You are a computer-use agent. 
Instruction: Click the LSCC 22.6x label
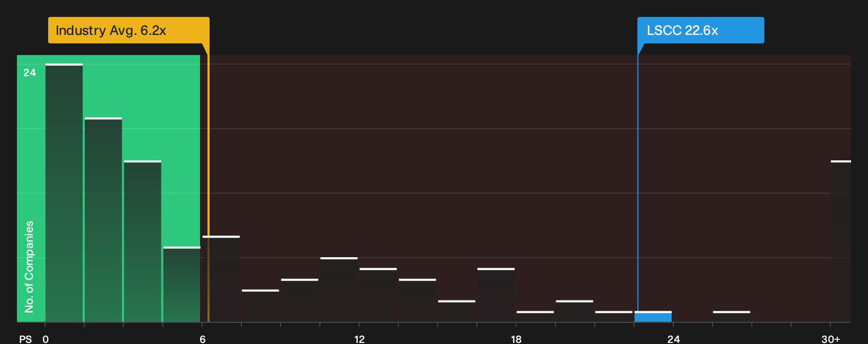pos(701,30)
